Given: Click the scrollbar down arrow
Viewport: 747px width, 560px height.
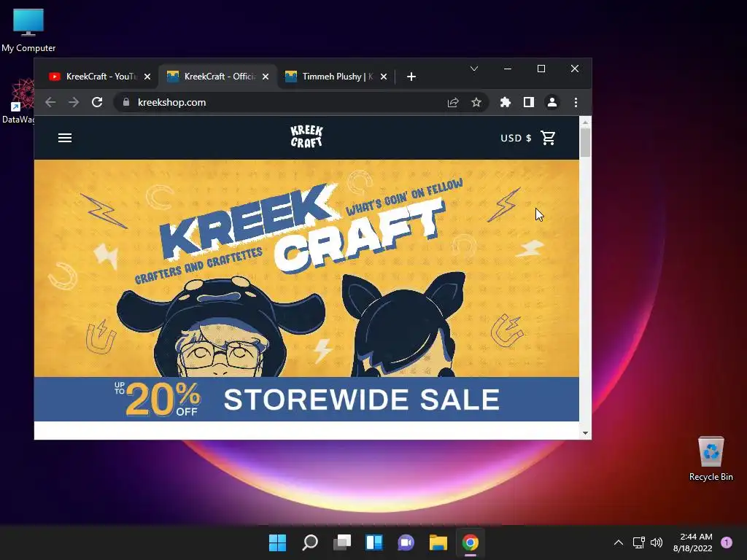Looking at the screenshot, I should [585, 433].
